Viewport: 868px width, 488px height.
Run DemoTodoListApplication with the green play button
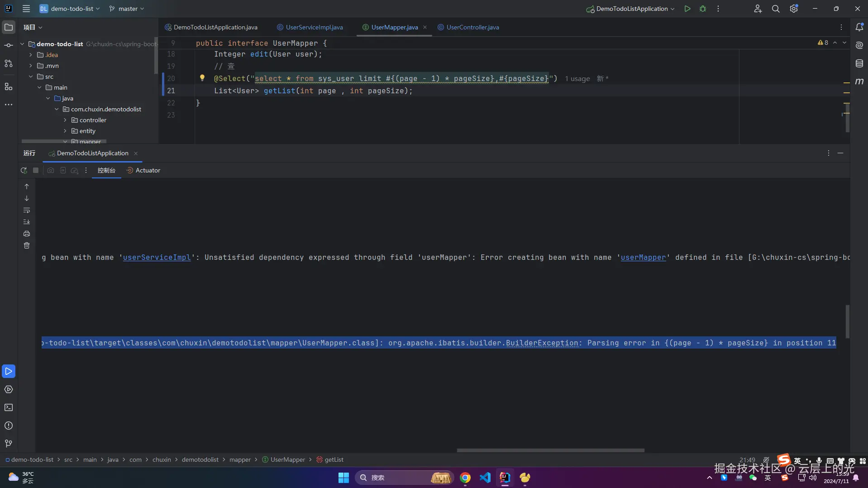687,9
